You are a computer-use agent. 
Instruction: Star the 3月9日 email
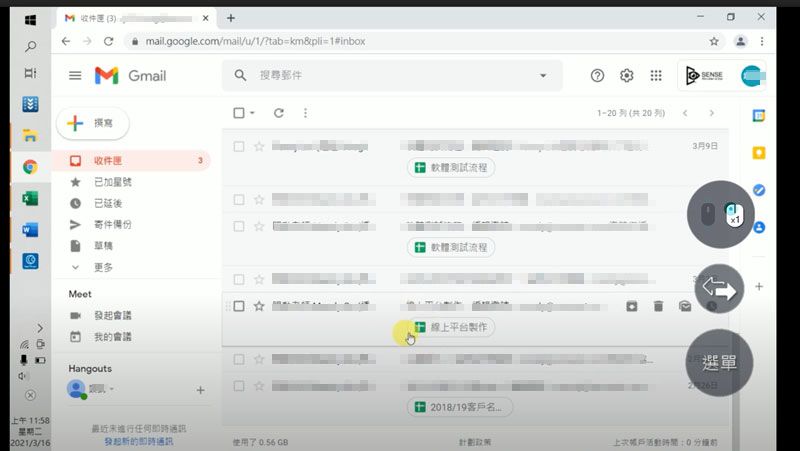[259, 146]
